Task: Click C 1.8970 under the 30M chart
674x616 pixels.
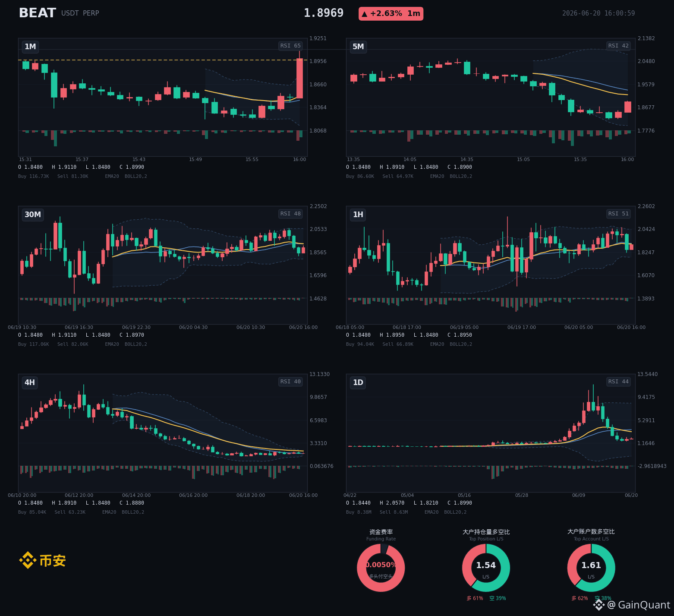Action: (132, 335)
